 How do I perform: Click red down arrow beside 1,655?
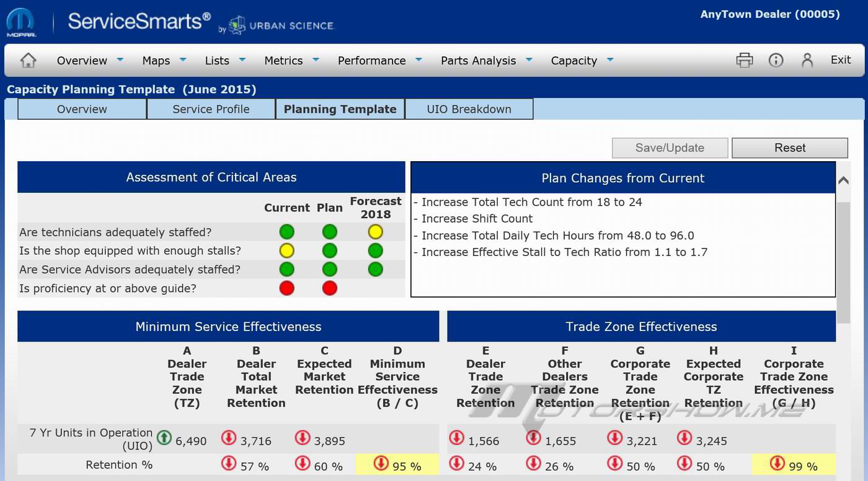533,438
